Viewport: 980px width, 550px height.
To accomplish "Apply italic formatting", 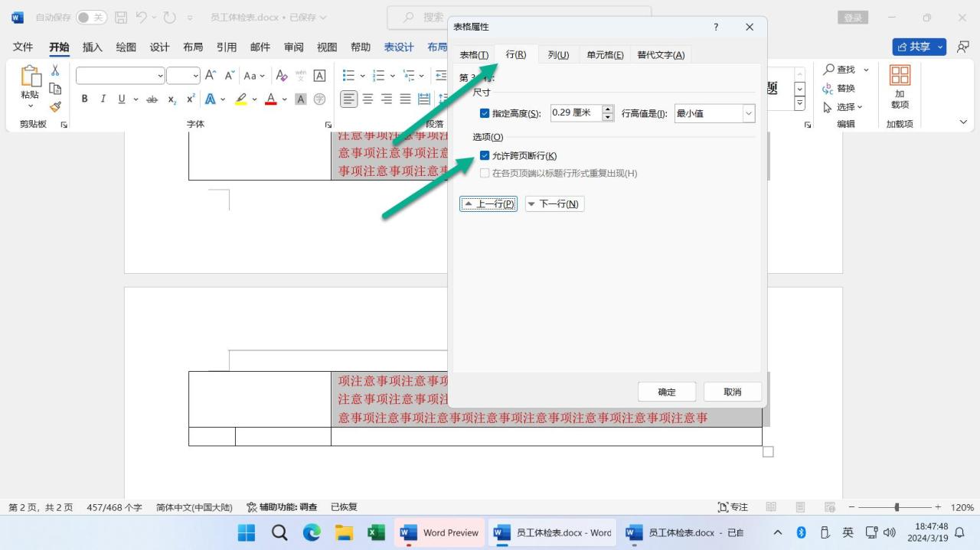I will click(103, 99).
